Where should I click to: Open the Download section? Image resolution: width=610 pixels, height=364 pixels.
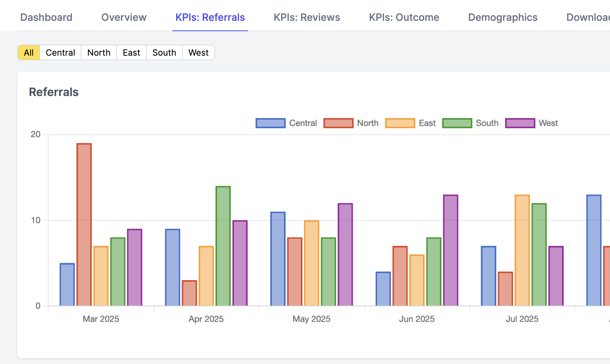(x=589, y=17)
